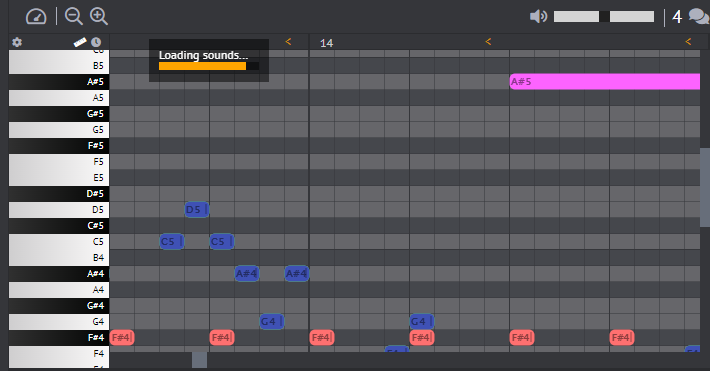Play the C5 piano key
Screen dimensions: 710x371
tap(59, 242)
